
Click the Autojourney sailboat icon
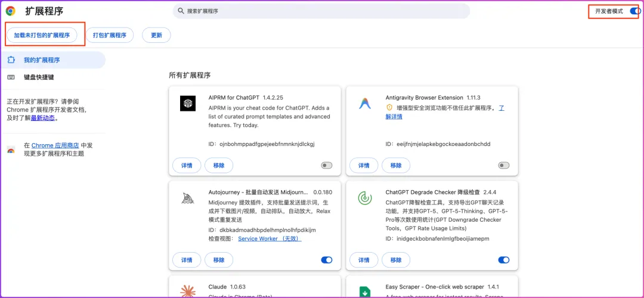click(x=188, y=198)
